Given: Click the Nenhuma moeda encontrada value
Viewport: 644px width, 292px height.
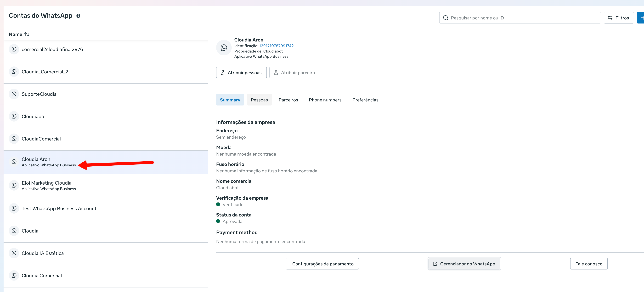Looking at the screenshot, I should 246,154.
